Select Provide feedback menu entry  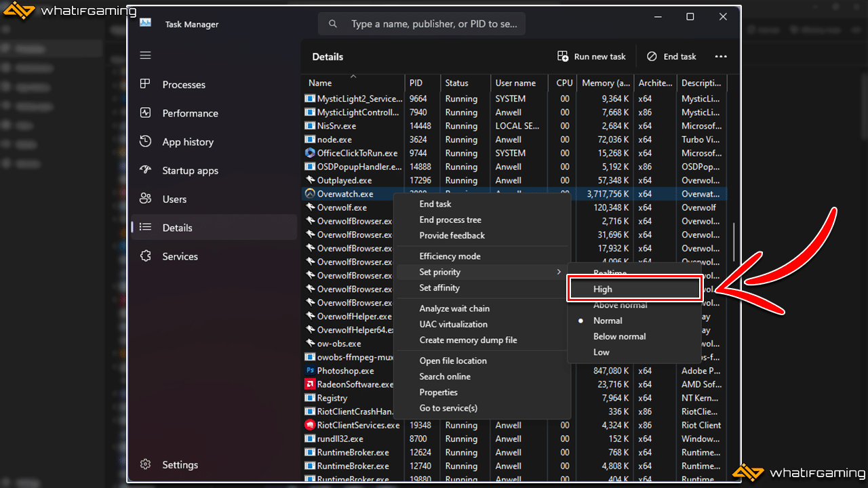[x=482, y=235]
